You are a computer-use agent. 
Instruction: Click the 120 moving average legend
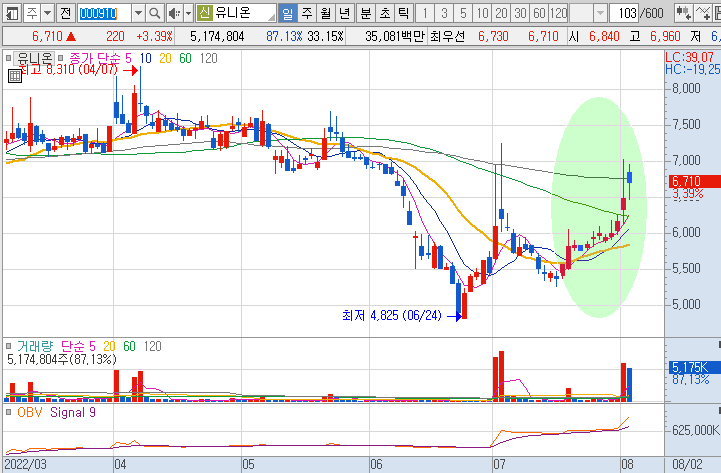click(208, 58)
